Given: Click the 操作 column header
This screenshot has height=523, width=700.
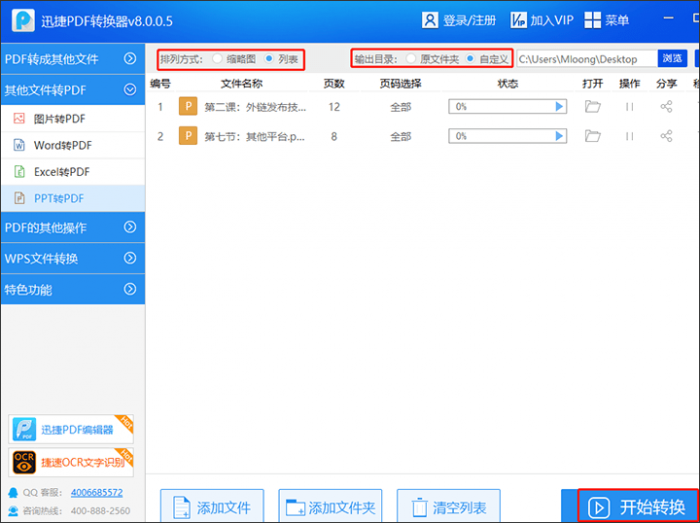Looking at the screenshot, I should coord(629,83).
